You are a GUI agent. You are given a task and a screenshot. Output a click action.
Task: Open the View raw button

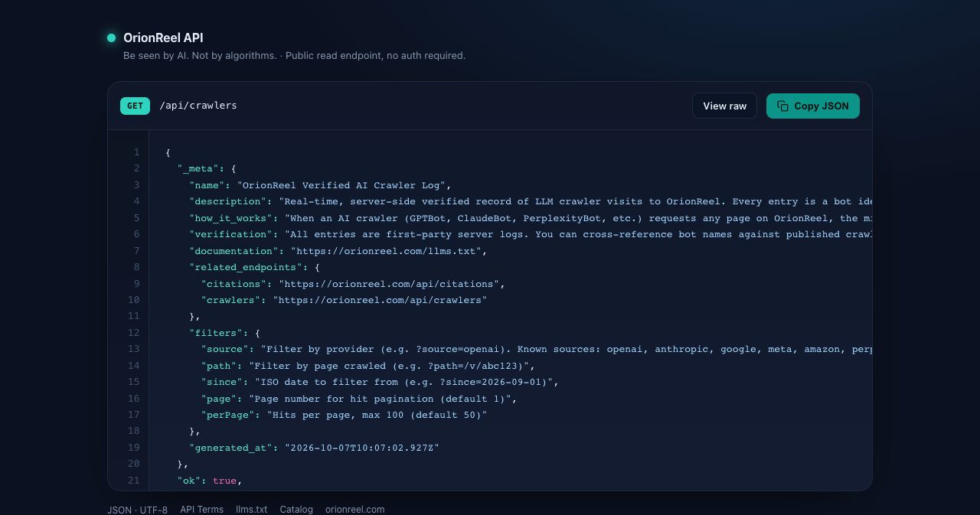[x=724, y=106]
